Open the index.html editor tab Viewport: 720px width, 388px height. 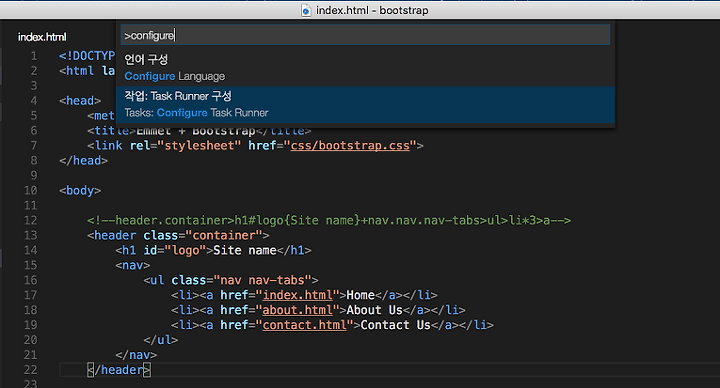[42, 37]
